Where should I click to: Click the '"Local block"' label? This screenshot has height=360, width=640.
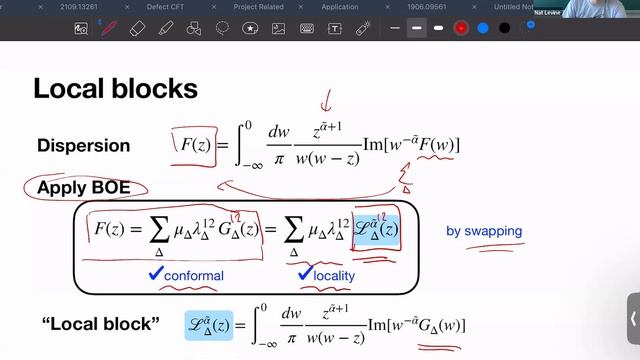coord(100,324)
